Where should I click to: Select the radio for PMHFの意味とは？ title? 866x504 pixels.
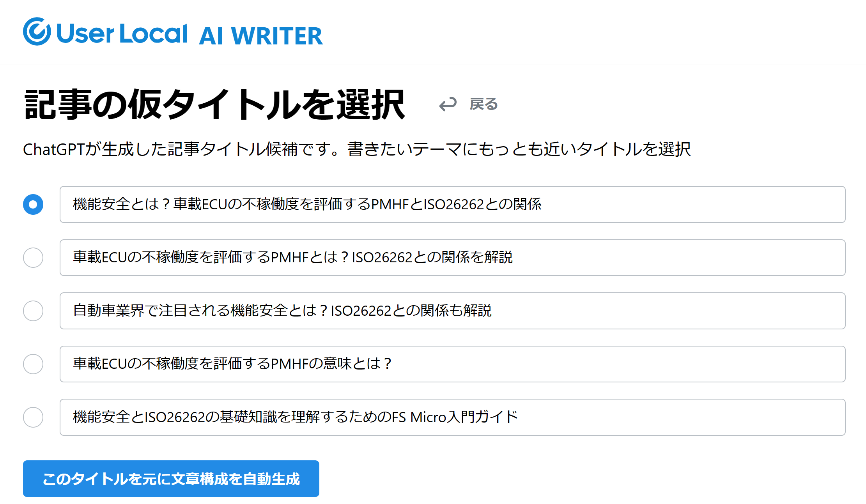point(33,364)
